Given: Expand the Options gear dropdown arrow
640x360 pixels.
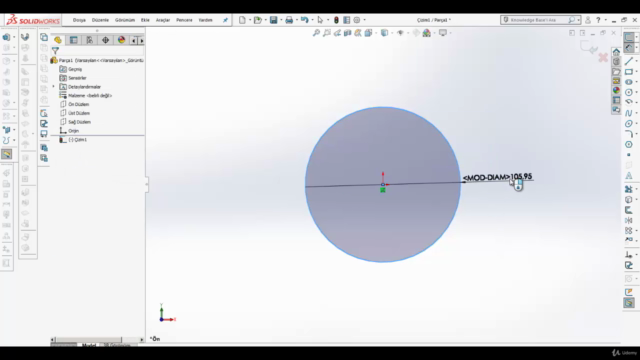Looking at the screenshot, I should point(364,20).
